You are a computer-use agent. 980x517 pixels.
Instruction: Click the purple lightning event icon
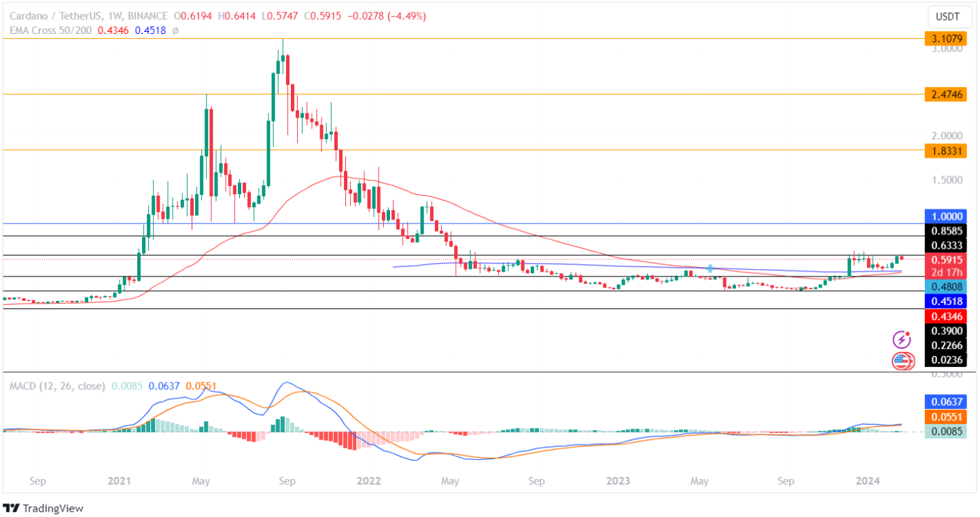(x=903, y=338)
